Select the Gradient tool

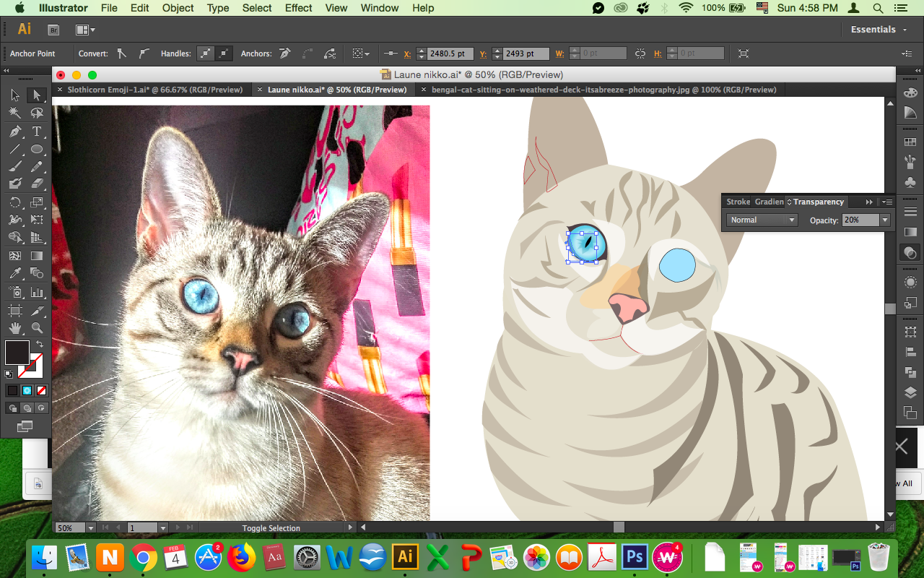(37, 256)
